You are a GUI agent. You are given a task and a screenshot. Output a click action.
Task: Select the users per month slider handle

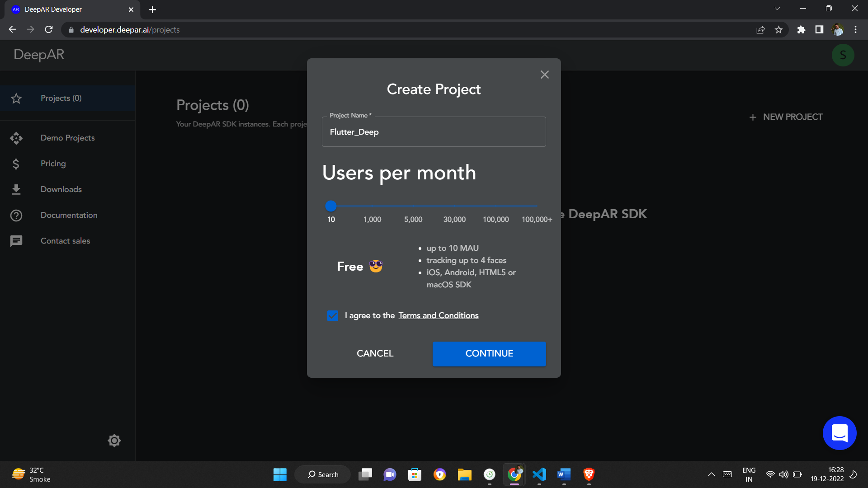tap(331, 206)
